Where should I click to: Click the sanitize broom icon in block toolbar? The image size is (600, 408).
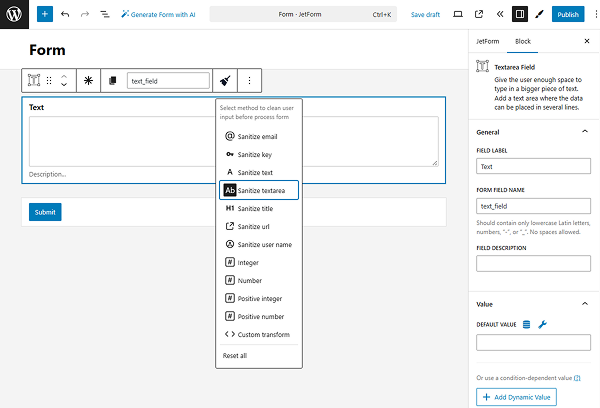pyautogui.click(x=226, y=80)
